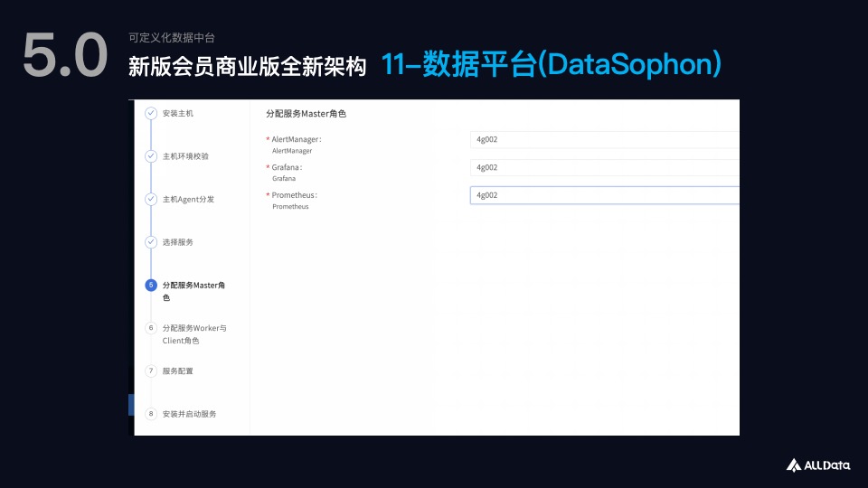This screenshot has width=868, height=488.
Task: Click the 安装主机 step checkmark icon
Action: 151,114
